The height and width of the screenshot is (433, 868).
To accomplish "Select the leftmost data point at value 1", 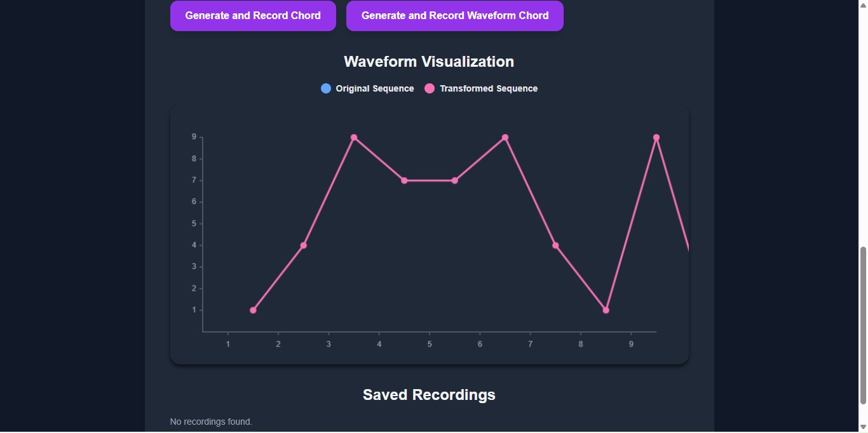I will pyautogui.click(x=253, y=310).
